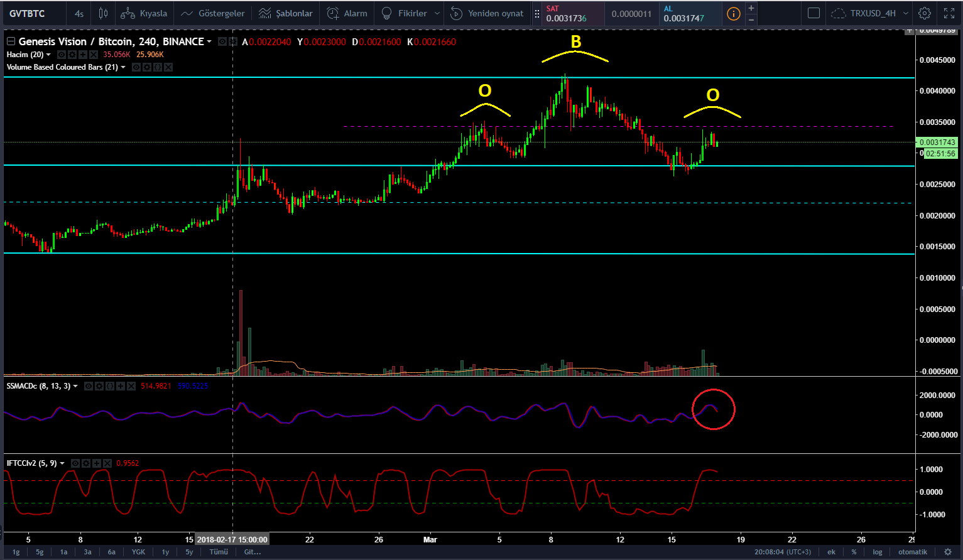This screenshot has width=963, height=560.
Task: Toggle visibility eye of main GVTBTC series
Action: pyautogui.click(x=222, y=41)
